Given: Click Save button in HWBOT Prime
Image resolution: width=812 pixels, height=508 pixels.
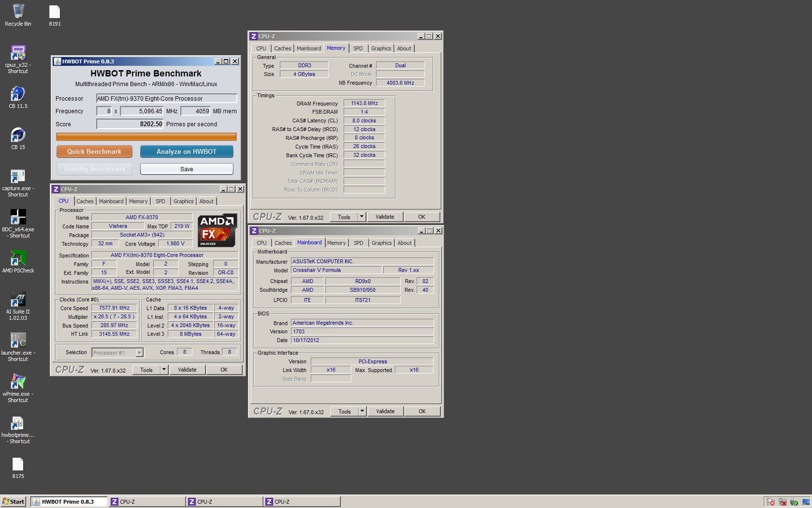Looking at the screenshot, I should tap(187, 169).
